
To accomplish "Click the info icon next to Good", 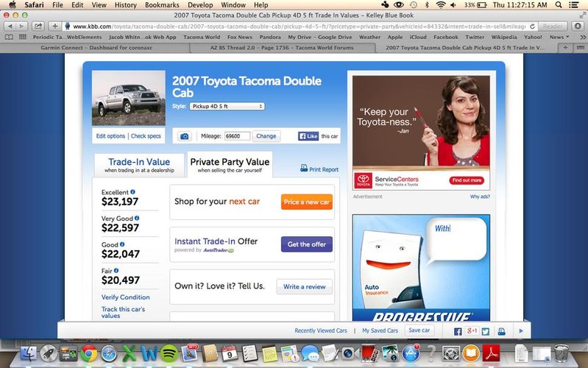I will [122, 244].
